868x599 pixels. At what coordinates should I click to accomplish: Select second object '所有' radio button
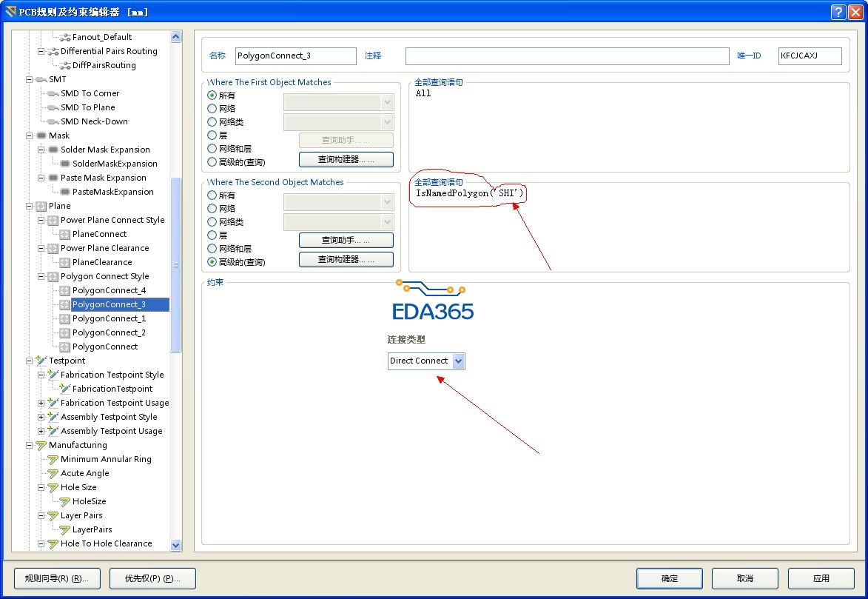(x=212, y=195)
